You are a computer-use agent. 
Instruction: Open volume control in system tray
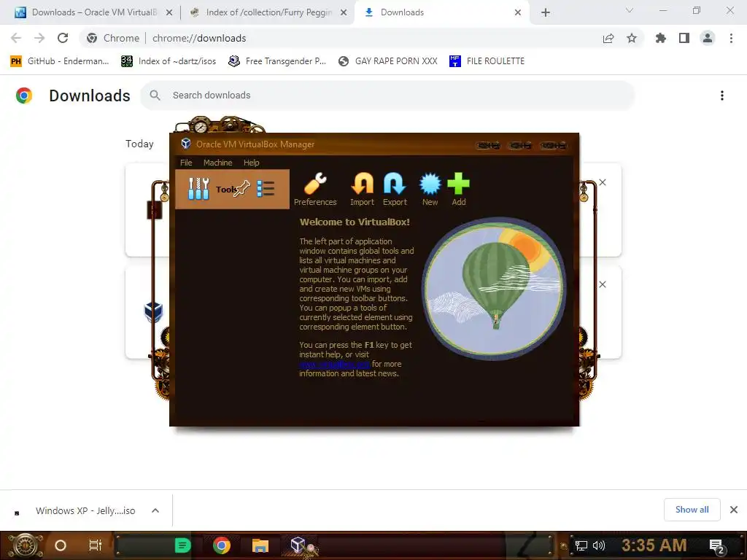click(x=599, y=545)
